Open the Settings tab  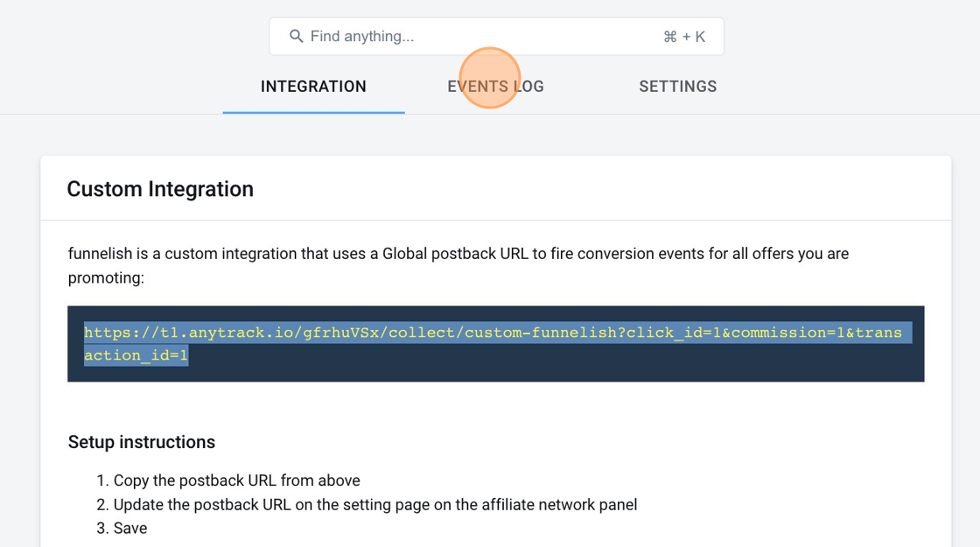(677, 87)
